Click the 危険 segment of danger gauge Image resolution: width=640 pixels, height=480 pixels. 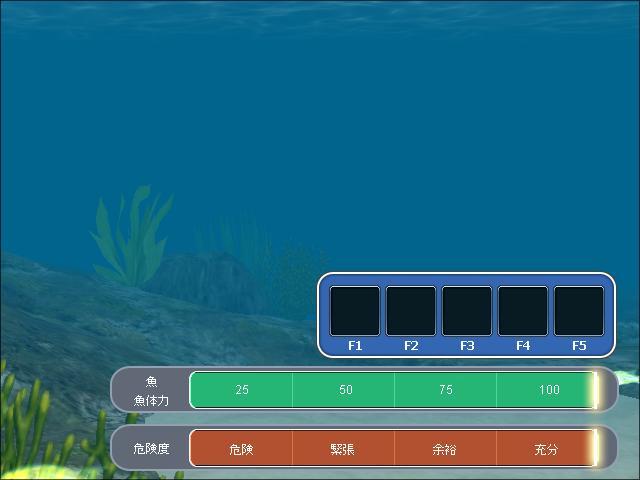point(242,449)
